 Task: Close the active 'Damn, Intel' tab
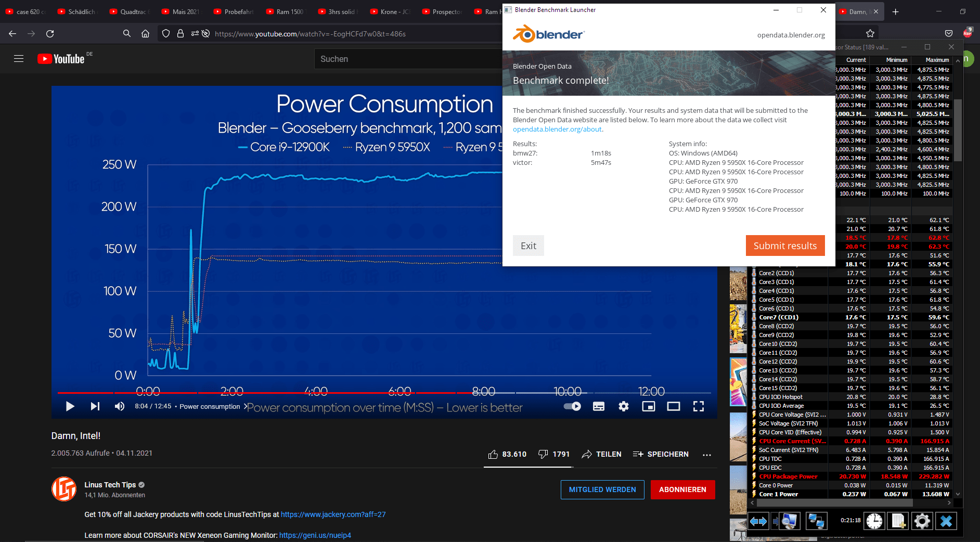[876, 11]
